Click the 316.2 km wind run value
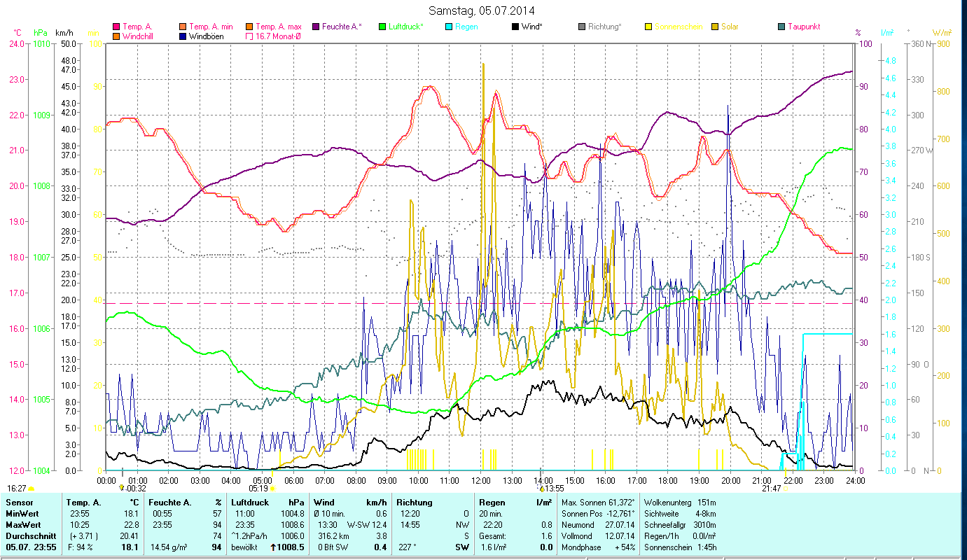This screenshot has width=967, height=560. coord(332,536)
